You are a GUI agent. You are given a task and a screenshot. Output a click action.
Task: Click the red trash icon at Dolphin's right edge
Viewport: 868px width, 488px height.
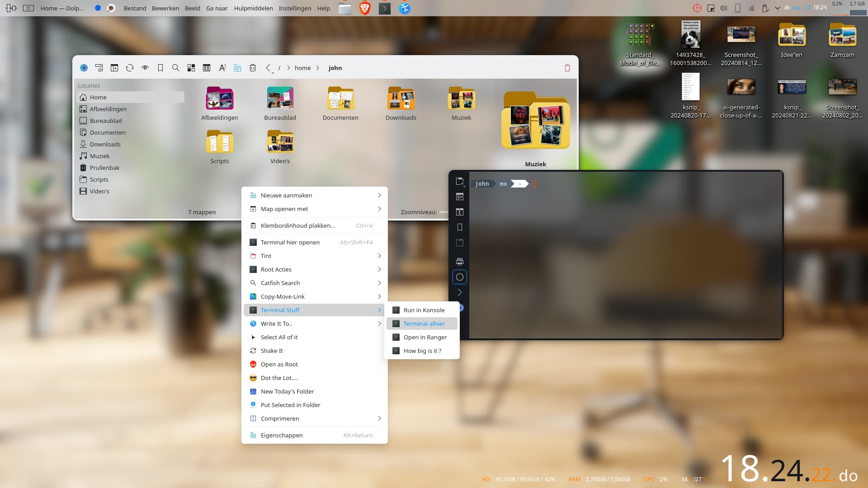[x=567, y=68]
